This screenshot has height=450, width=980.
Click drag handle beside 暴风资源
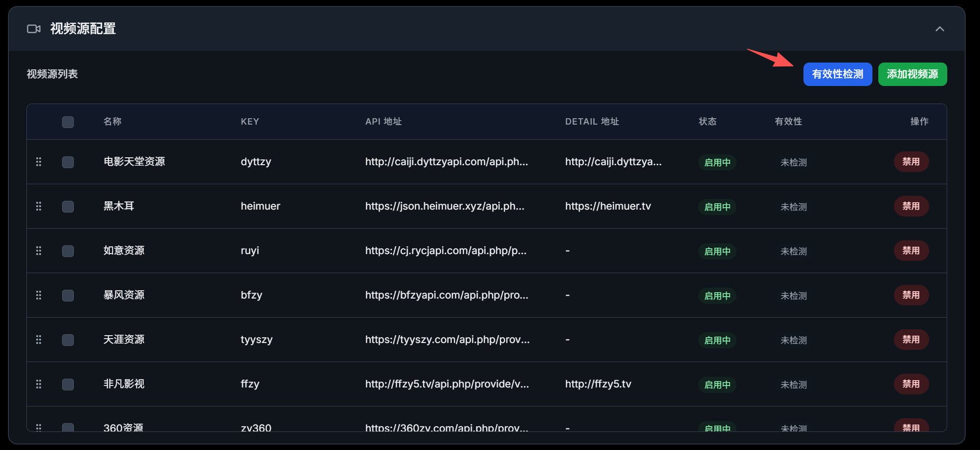coord(39,295)
